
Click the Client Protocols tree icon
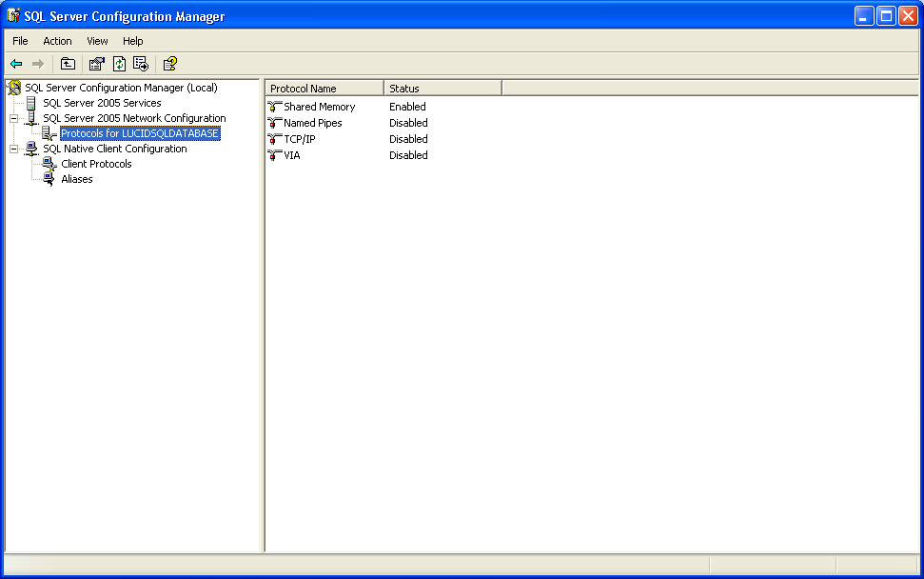(x=49, y=164)
